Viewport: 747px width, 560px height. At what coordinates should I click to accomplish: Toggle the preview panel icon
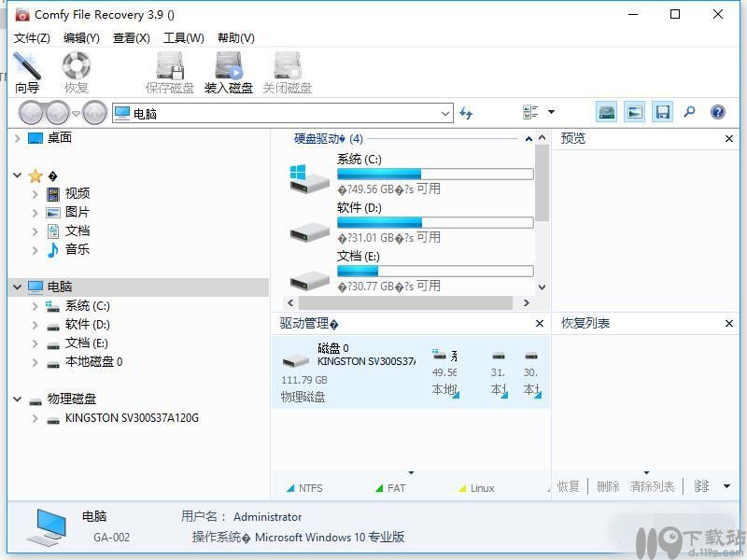[635, 112]
